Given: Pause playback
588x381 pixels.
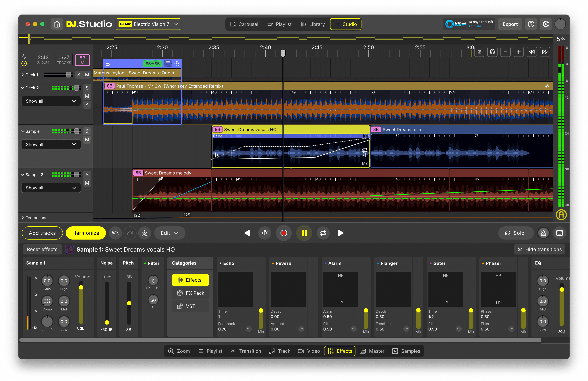Looking at the screenshot, I should pyautogui.click(x=304, y=233).
